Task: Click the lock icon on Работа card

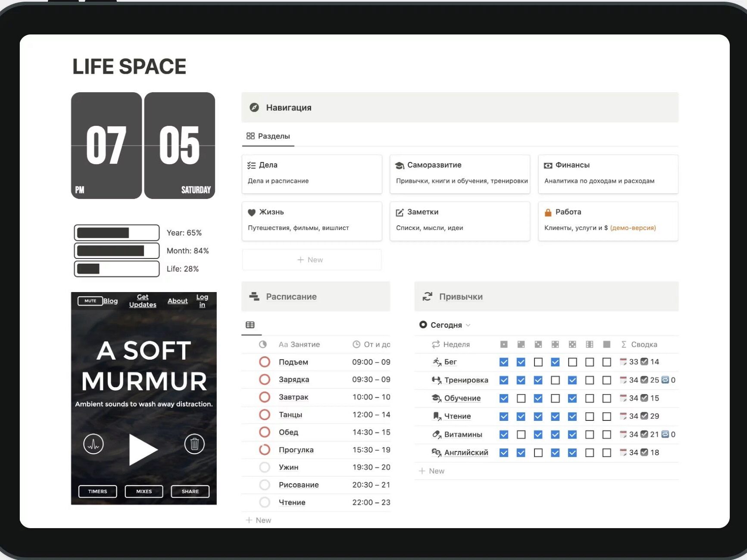Action: [548, 212]
